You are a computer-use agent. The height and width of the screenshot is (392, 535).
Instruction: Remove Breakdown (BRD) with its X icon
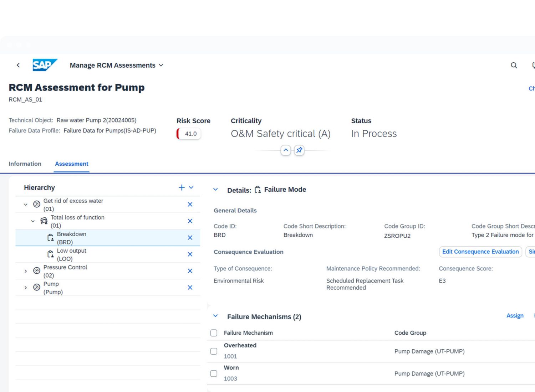click(190, 238)
